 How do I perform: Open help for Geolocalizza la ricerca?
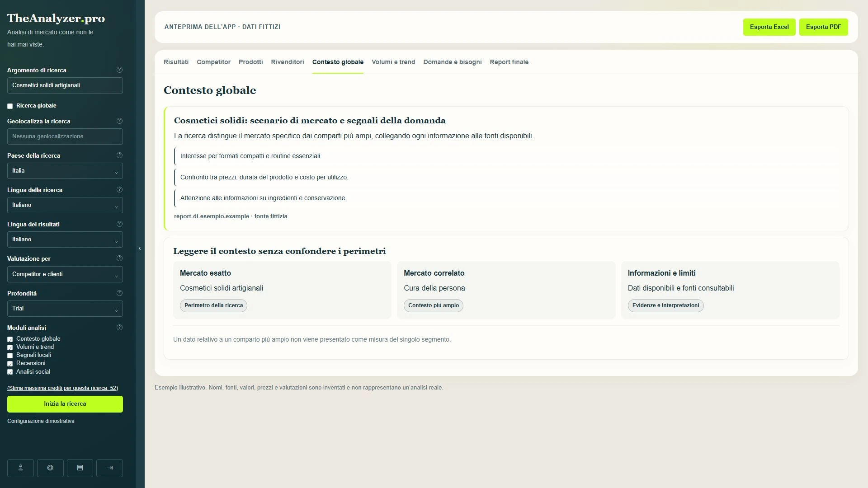(x=119, y=121)
